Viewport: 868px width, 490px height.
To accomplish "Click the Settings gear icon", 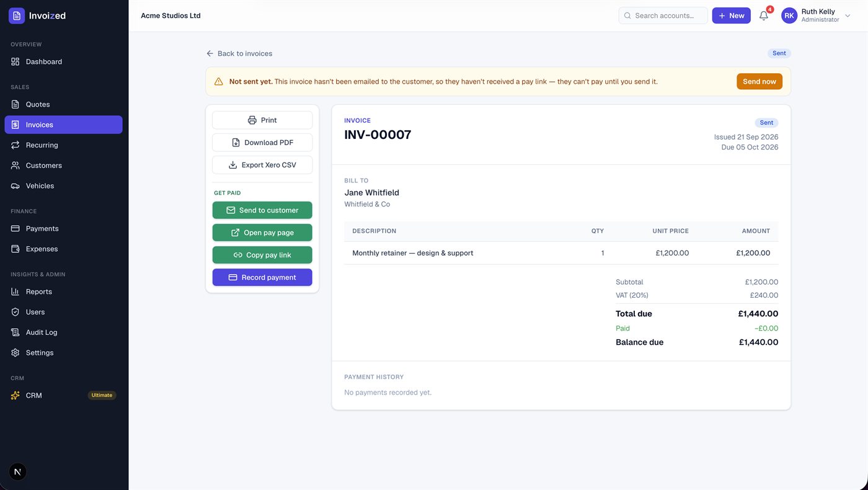I will tap(15, 352).
